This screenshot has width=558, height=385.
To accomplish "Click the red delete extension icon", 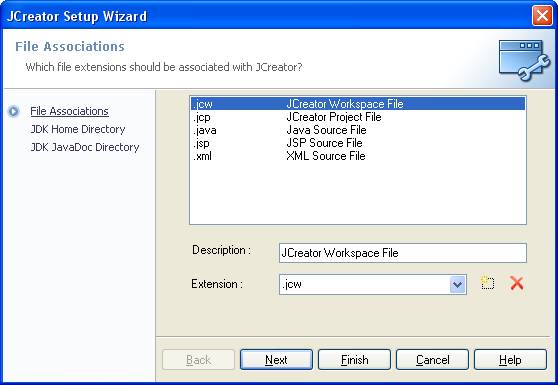I will coord(516,283).
